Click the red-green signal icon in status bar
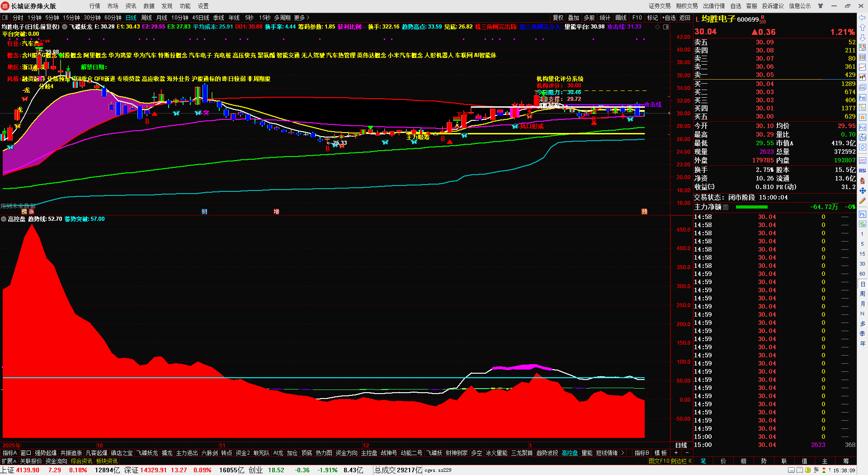Screen dimensions: 868x475 coord(824,470)
